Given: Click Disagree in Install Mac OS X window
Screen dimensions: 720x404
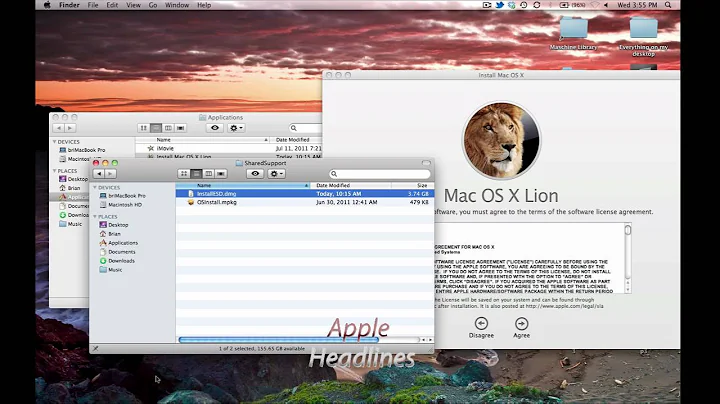Looking at the screenshot, I should coord(481,327).
